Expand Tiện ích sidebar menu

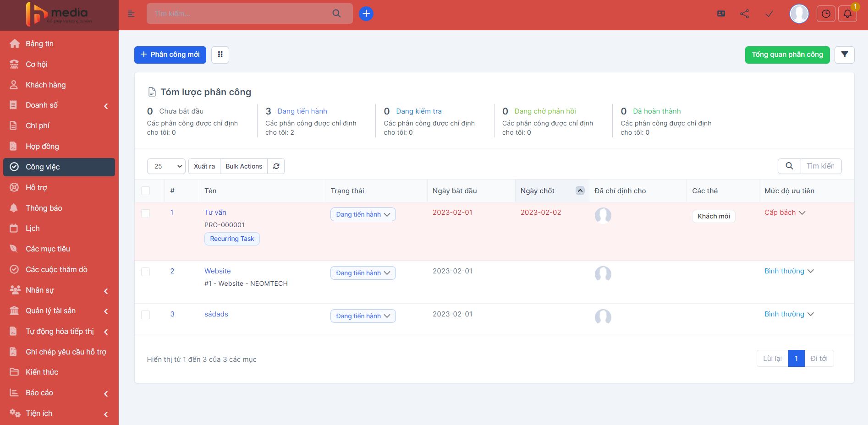coord(59,414)
